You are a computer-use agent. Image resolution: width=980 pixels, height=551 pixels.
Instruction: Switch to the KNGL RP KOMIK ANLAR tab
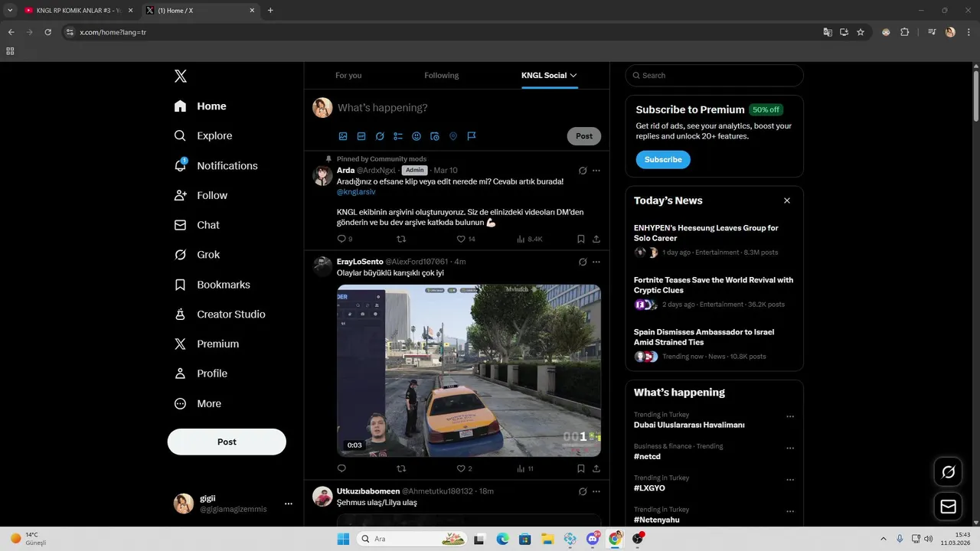pos(79,10)
